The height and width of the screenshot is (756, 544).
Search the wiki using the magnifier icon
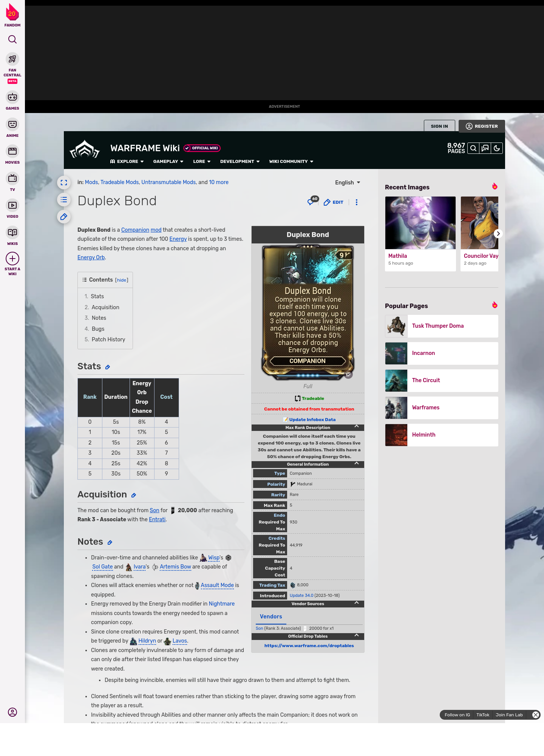coord(473,148)
